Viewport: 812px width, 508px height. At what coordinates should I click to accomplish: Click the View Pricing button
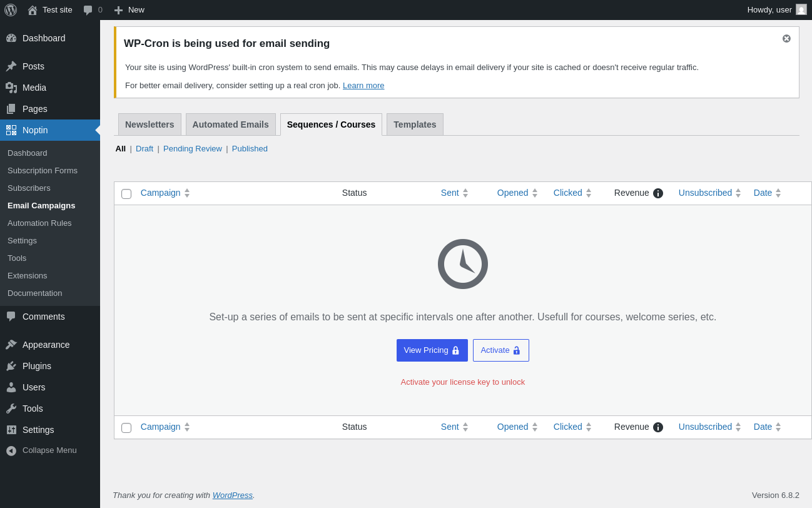[432, 350]
